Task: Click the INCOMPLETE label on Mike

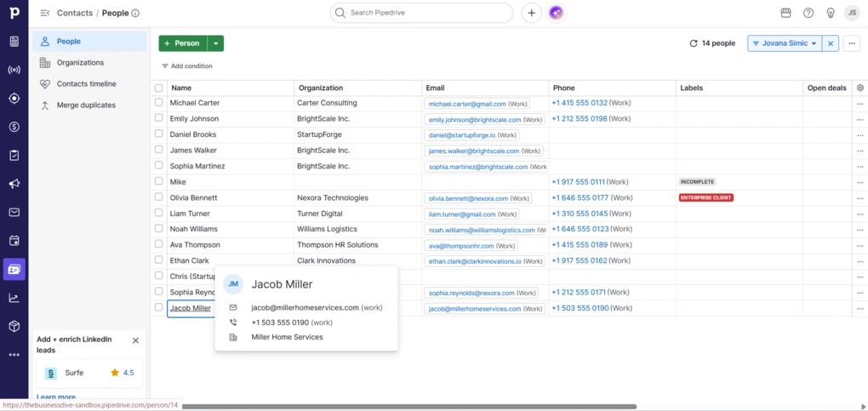Action: [697, 181]
